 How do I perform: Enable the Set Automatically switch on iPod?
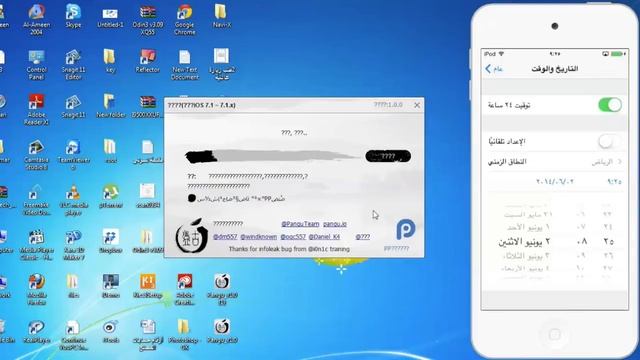[x=610, y=142]
